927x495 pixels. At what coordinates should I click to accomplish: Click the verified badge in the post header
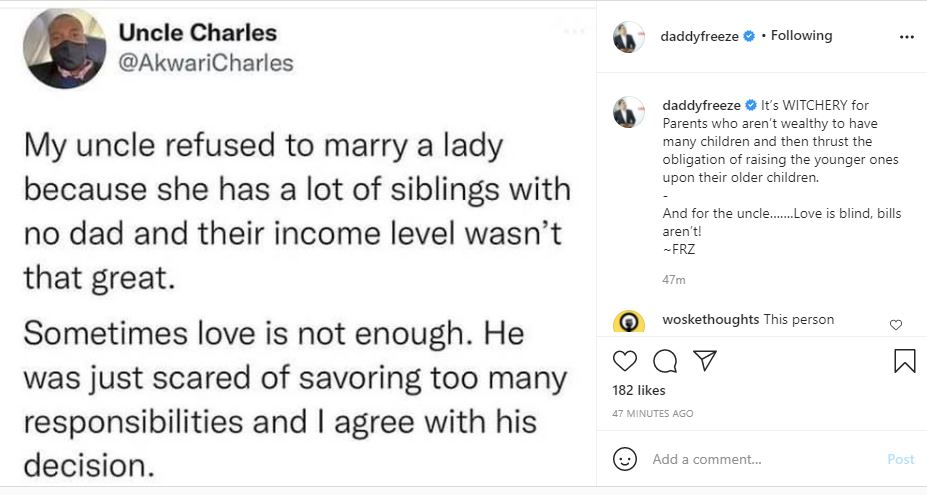tap(748, 36)
